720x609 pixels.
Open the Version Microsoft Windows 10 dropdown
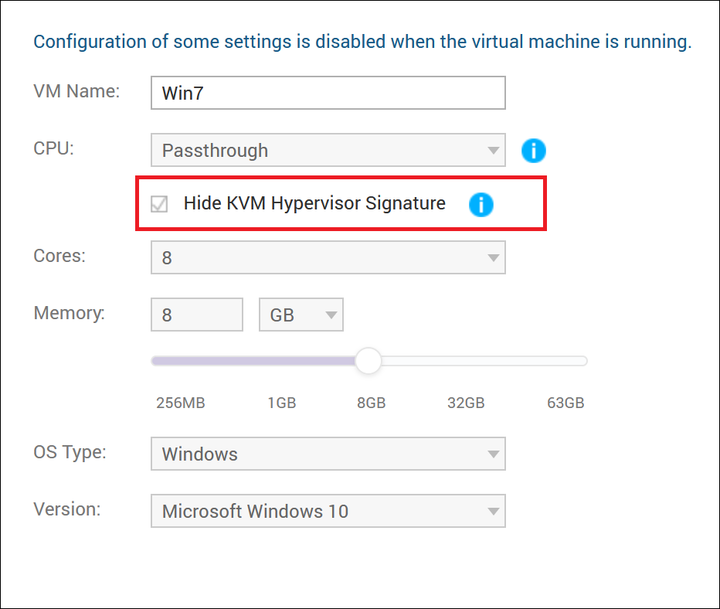[x=328, y=511]
